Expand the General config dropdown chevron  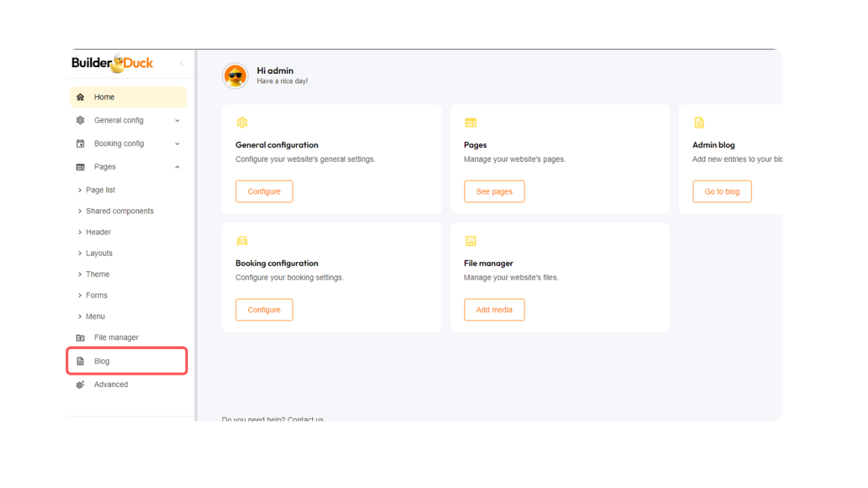pyautogui.click(x=177, y=121)
